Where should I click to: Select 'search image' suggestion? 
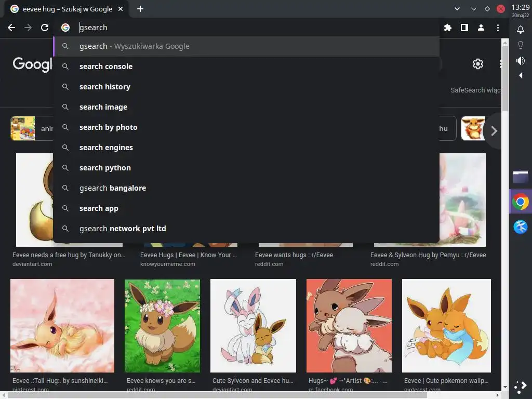[247, 107]
